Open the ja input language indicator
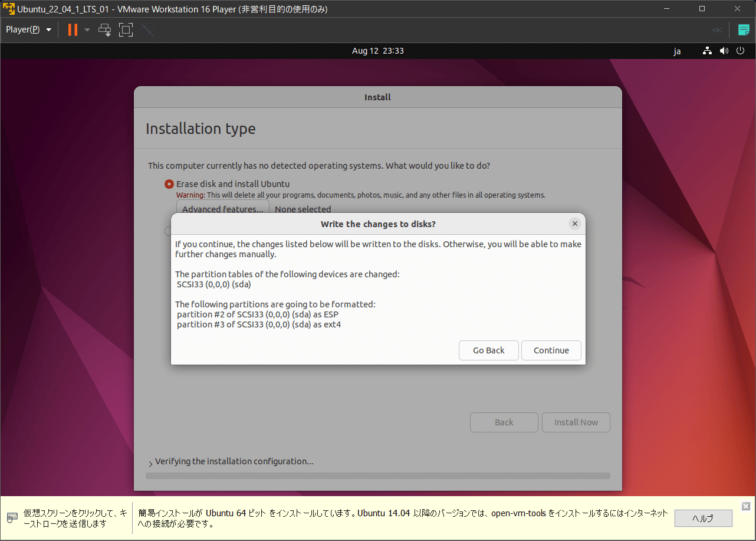The height and width of the screenshot is (541, 756). [x=677, y=51]
